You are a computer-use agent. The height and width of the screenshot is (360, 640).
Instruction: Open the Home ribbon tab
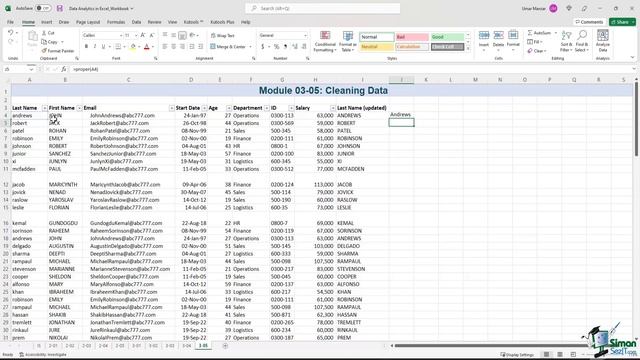click(28, 22)
